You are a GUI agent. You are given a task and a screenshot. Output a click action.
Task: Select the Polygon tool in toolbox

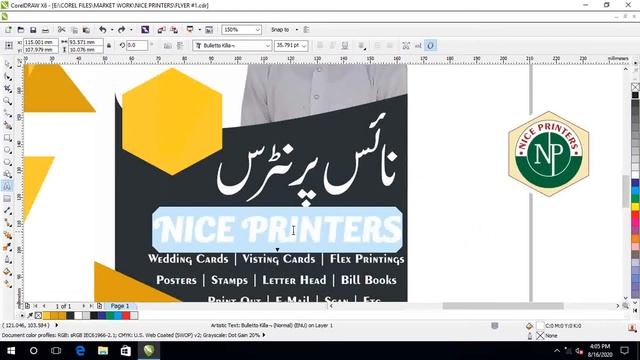(7, 162)
